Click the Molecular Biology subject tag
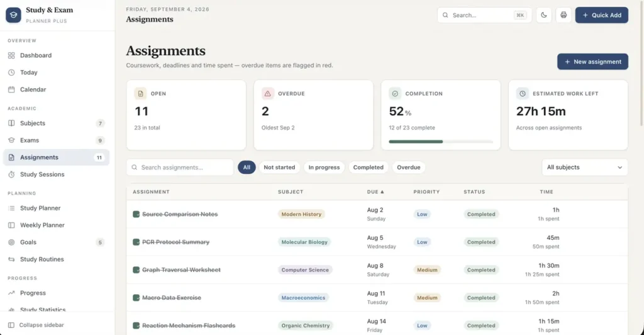 [x=304, y=242]
